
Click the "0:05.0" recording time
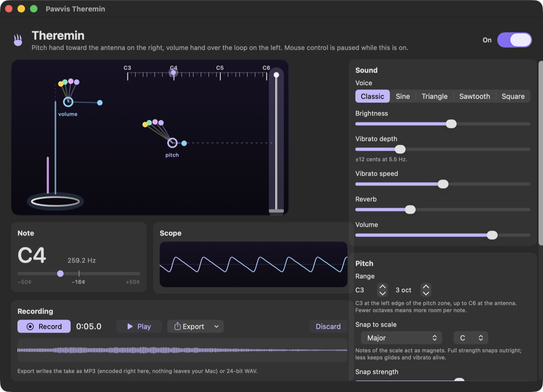click(89, 326)
